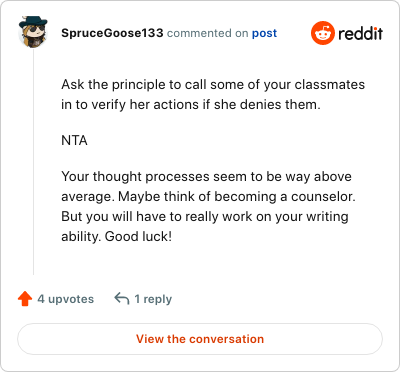The height and width of the screenshot is (372, 400).
Task: Click the line "in to verify her actions"
Action: pyautogui.click(x=191, y=105)
